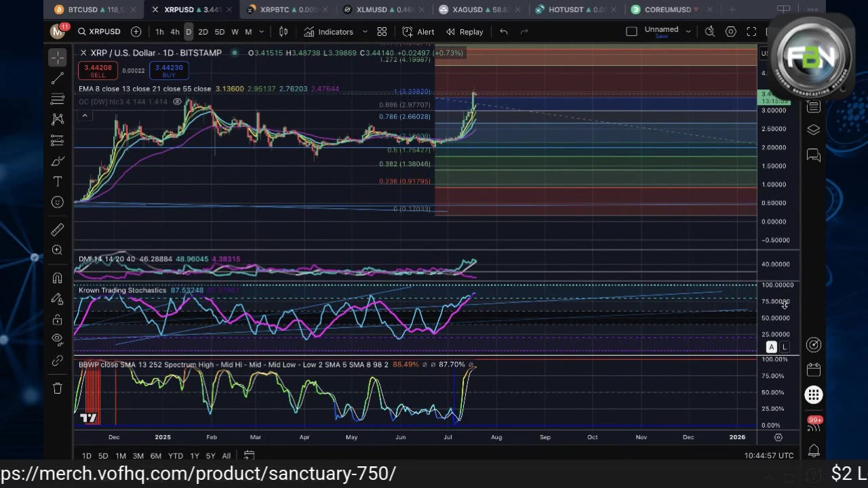The width and height of the screenshot is (868, 488).
Task: Expand the timeframe interval dropdown
Action: [261, 32]
